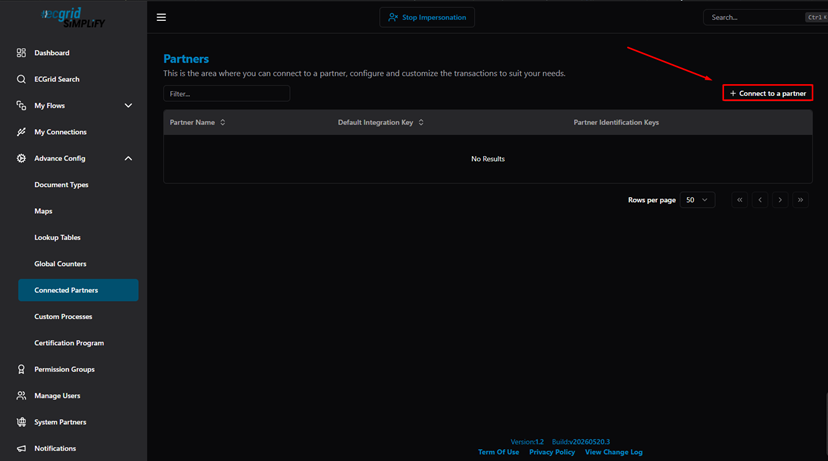Click the Partner Identification Keys header
The height and width of the screenshot is (461, 828).
[616, 123]
